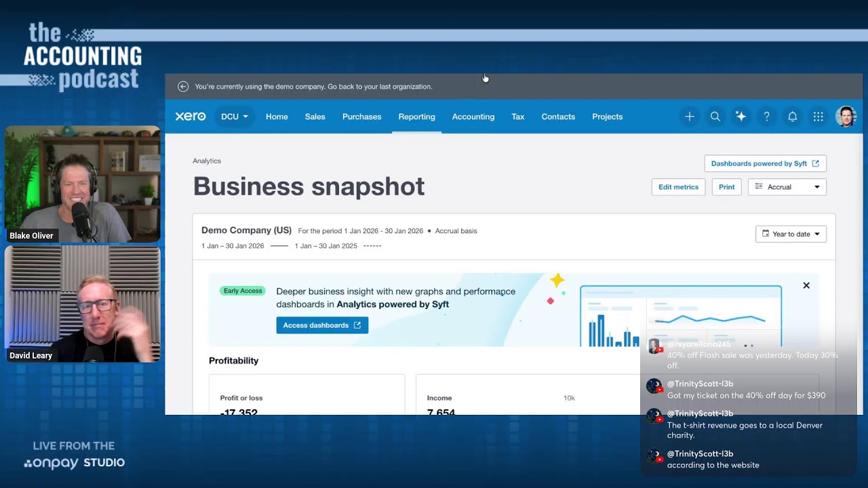
Task: Open the Year to date period dropdown
Action: point(791,234)
